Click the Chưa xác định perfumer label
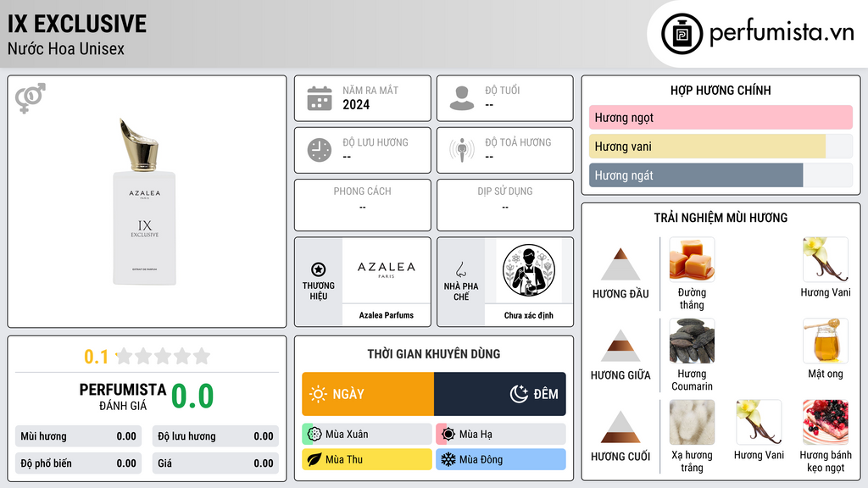The height and width of the screenshot is (488, 868). click(529, 315)
